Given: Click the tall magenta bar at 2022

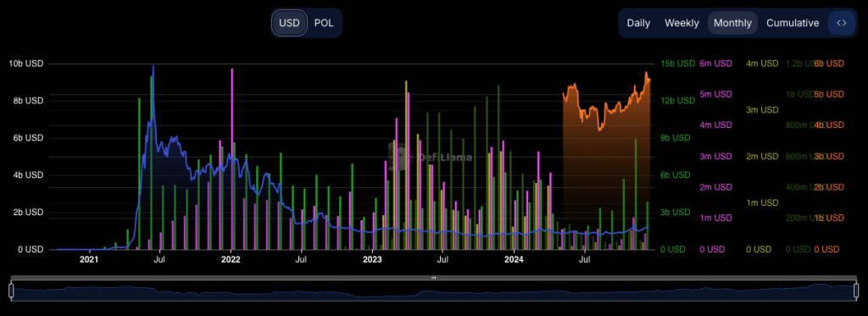Looking at the screenshot, I should click(x=232, y=158).
